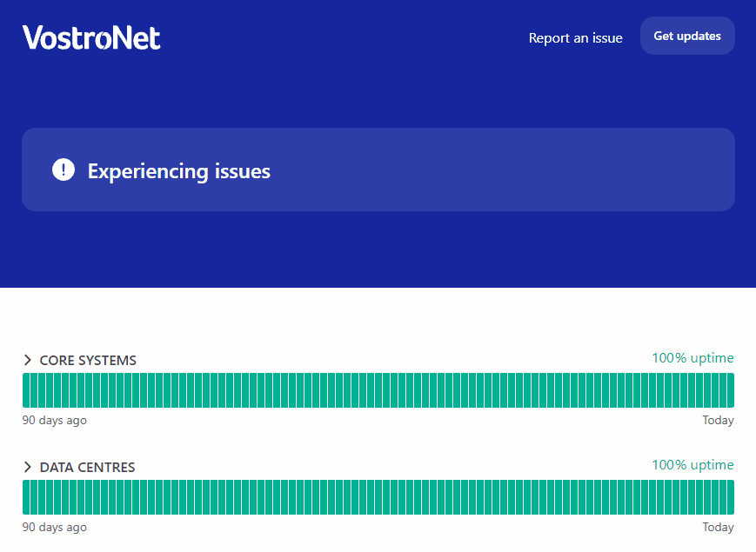Open the Experiencing issues status banner
This screenshot has height=552, width=756.
point(378,170)
